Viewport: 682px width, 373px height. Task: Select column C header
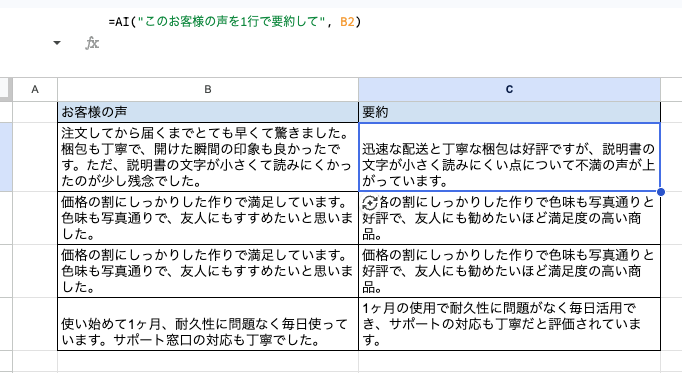[509, 90]
